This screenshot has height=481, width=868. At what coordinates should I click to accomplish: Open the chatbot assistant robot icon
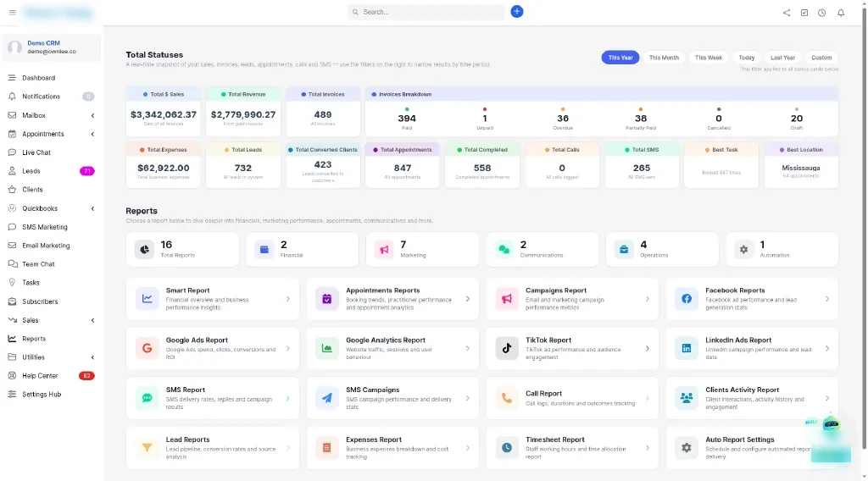(831, 424)
